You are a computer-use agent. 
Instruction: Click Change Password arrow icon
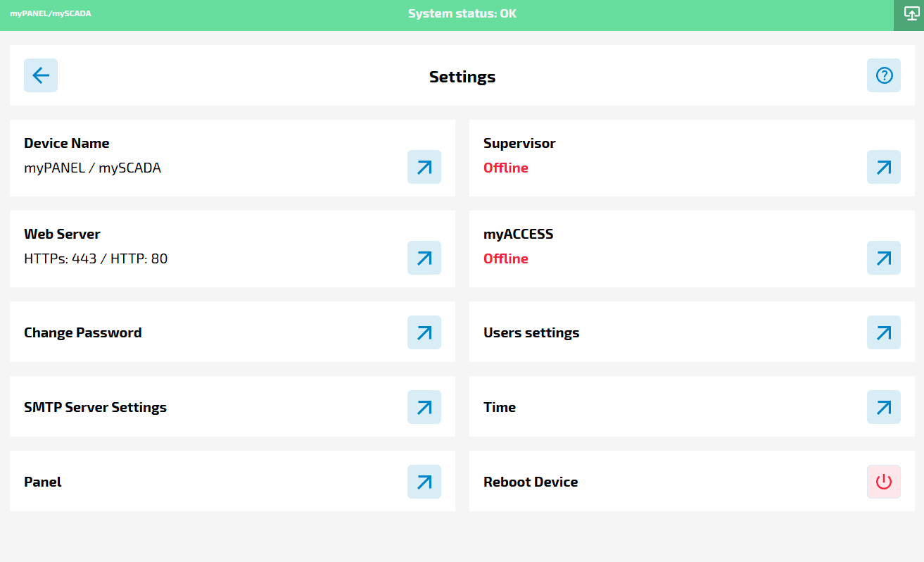424,332
